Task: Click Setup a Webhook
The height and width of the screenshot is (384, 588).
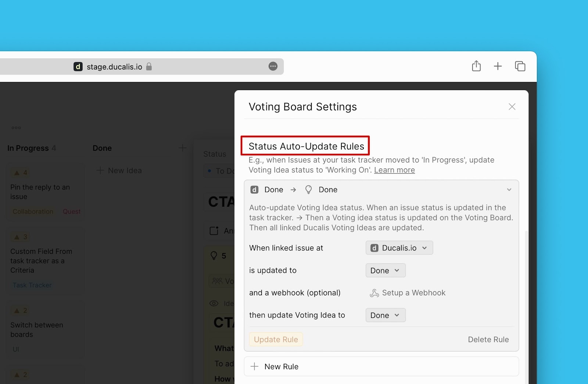Action: tap(408, 293)
